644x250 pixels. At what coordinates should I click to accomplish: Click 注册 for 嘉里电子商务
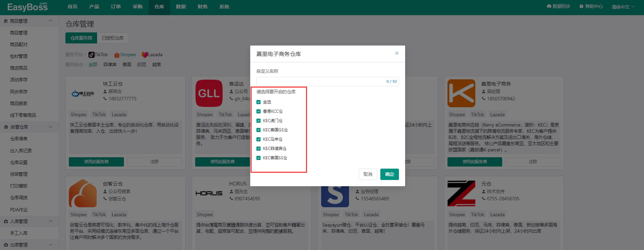[533, 162]
